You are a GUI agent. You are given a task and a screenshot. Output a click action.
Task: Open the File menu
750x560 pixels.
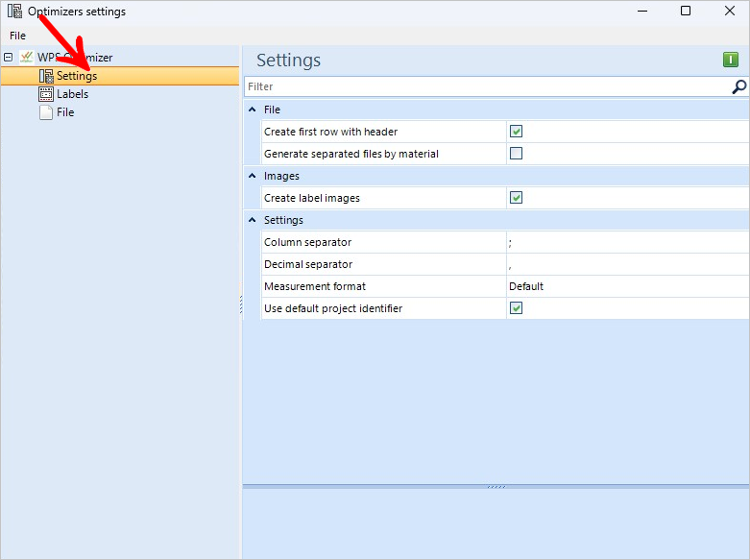point(17,36)
